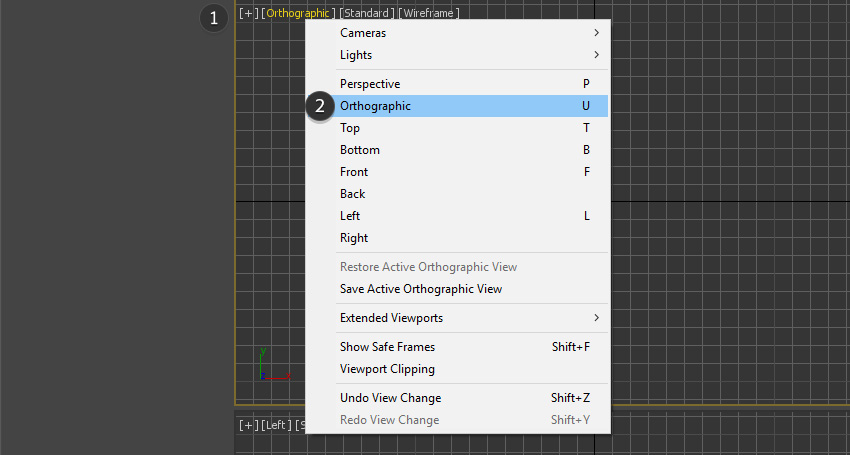
Task: Change viewport to Right view
Action: [354, 238]
